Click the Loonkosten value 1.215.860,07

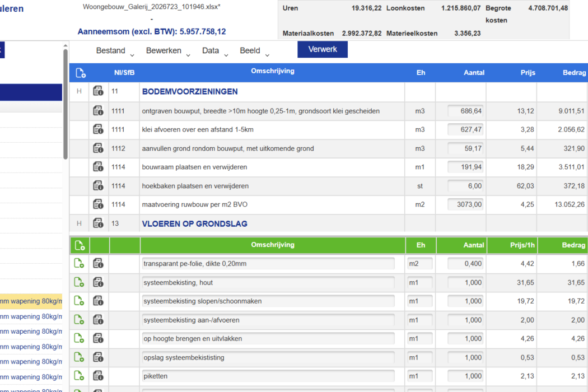[x=461, y=8]
